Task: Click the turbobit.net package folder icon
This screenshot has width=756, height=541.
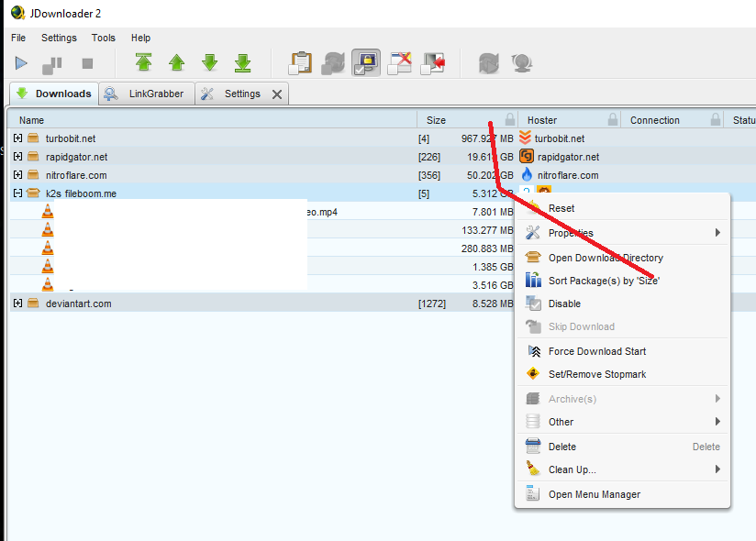Action: point(33,138)
